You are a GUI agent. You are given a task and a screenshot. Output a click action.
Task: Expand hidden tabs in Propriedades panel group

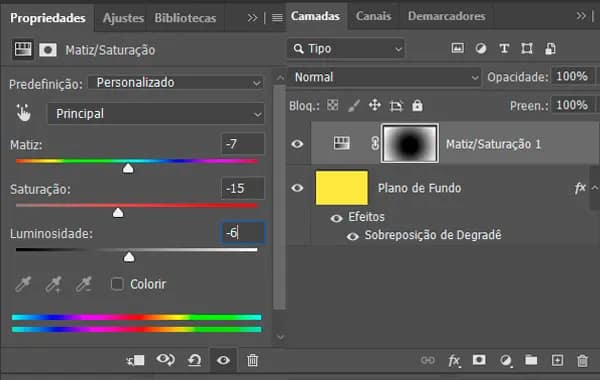click(252, 18)
